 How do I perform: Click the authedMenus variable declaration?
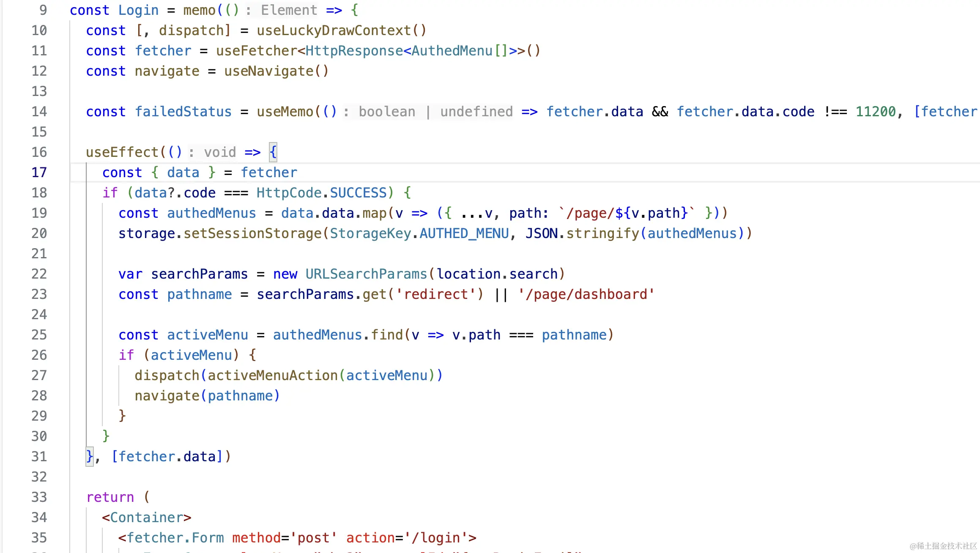pyautogui.click(x=211, y=213)
